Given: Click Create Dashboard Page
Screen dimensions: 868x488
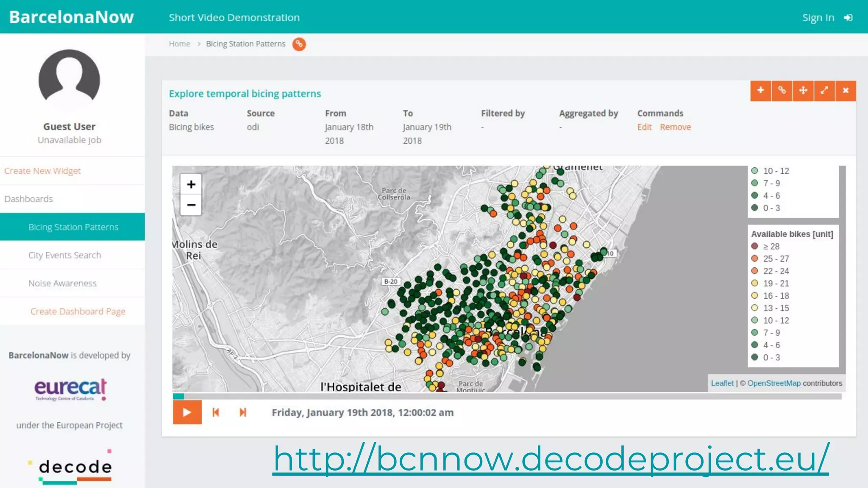Looking at the screenshot, I should (x=78, y=311).
